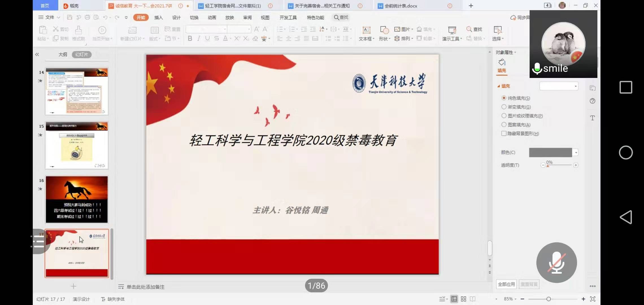
Task: Open the Insert (插入) ribbon tab
Action: 158,18
